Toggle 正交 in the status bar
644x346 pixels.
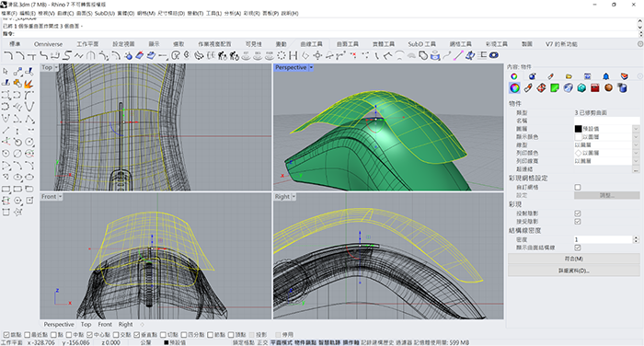tap(262, 342)
